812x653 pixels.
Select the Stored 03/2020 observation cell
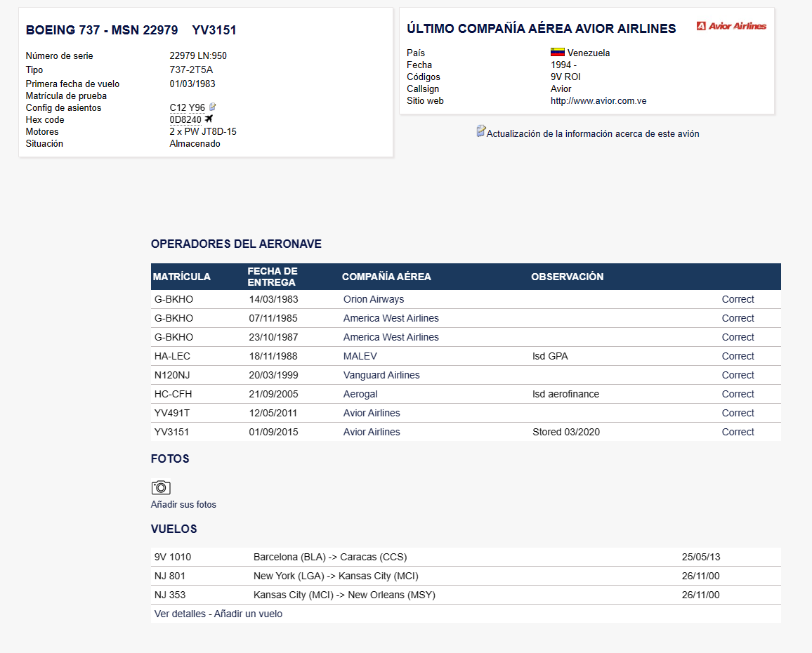tap(566, 432)
